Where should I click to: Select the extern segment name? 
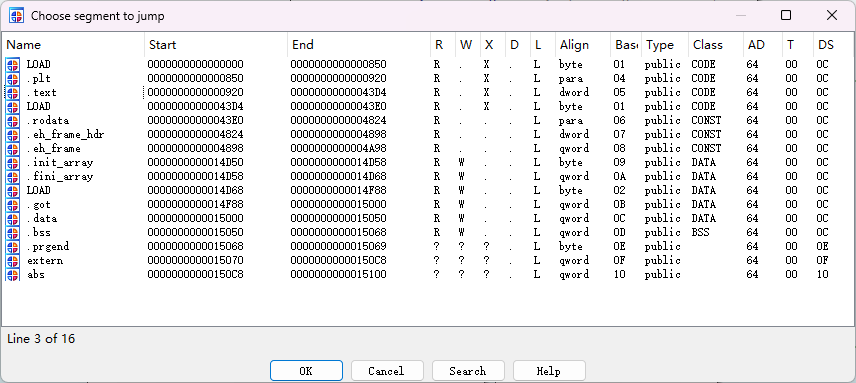45,261
